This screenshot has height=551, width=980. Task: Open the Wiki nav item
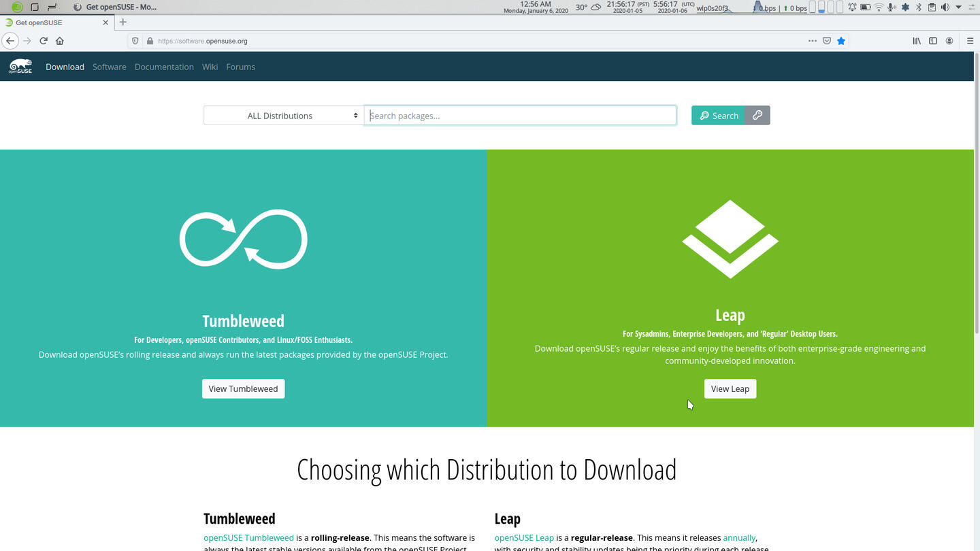point(210,67)
